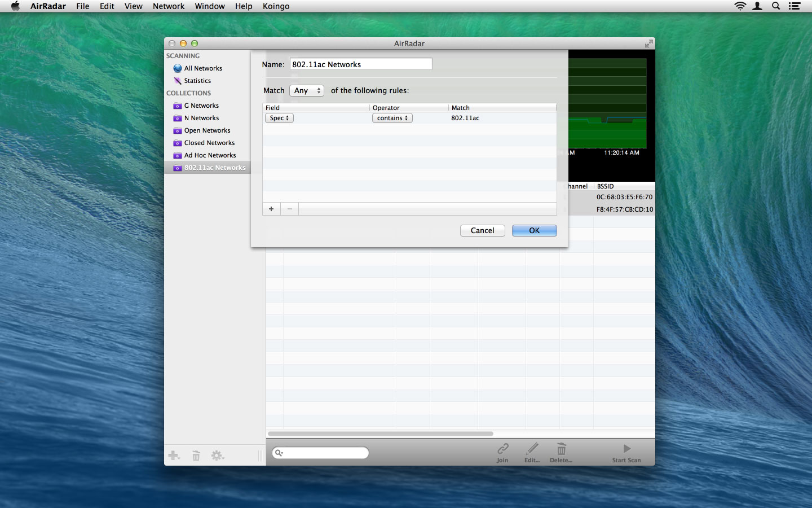Click the horizontal scrollbar under the network table

click(x=381, y=433)
